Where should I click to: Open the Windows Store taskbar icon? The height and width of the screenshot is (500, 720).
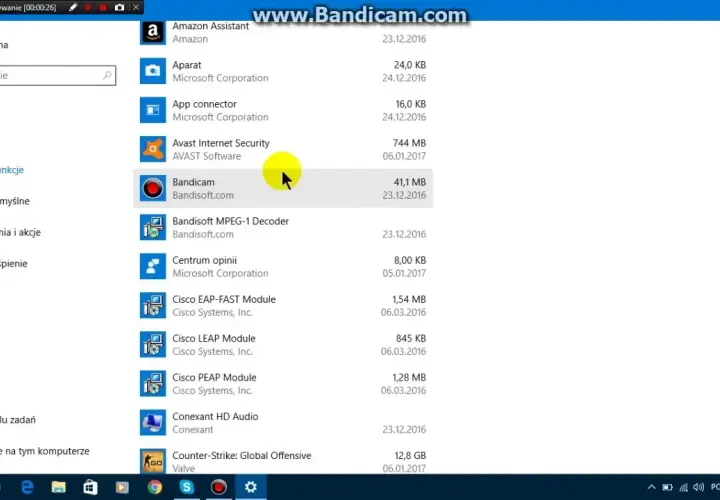90,487
